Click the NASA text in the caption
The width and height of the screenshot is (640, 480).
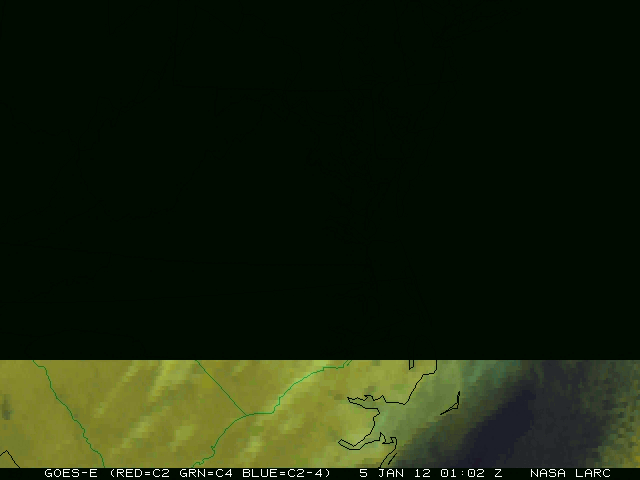click(548, 473)
